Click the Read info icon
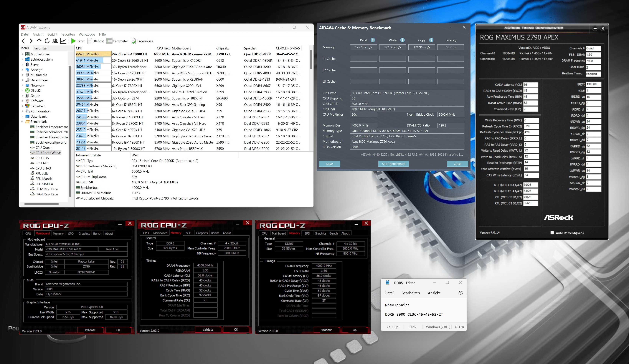 tap(373, 40)
